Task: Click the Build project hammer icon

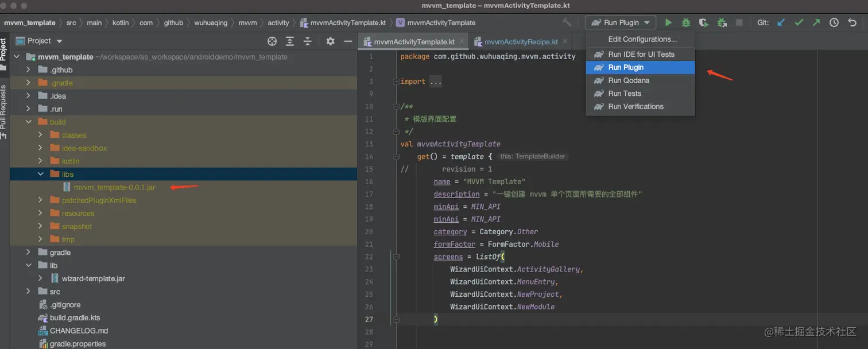Action: pyautogui.click(x=567, y=22)
